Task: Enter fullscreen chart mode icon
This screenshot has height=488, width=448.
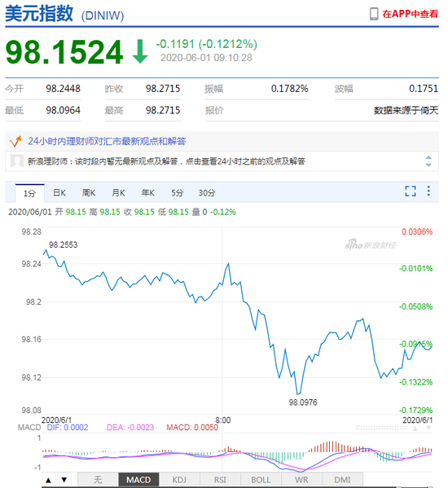Action: coord(411,191)
